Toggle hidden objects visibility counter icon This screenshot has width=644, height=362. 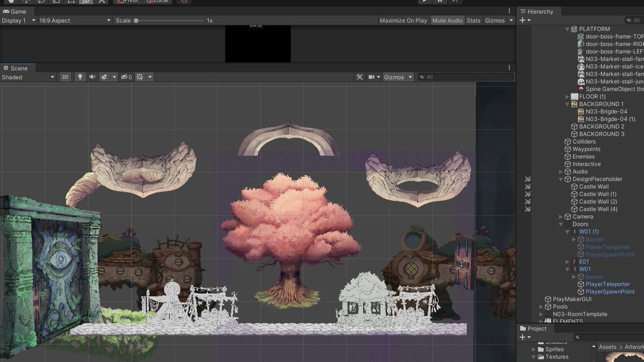pyautogui.click(x=126, y=77)
